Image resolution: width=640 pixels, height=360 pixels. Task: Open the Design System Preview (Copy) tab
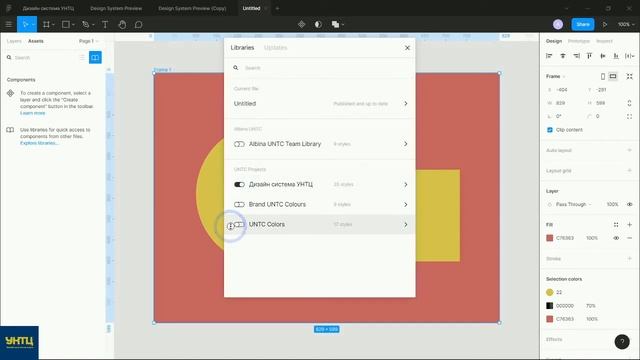tap(192, 8)
